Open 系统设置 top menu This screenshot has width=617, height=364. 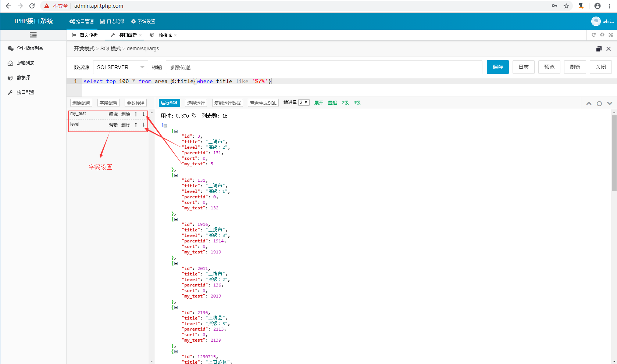click(143, 21)
